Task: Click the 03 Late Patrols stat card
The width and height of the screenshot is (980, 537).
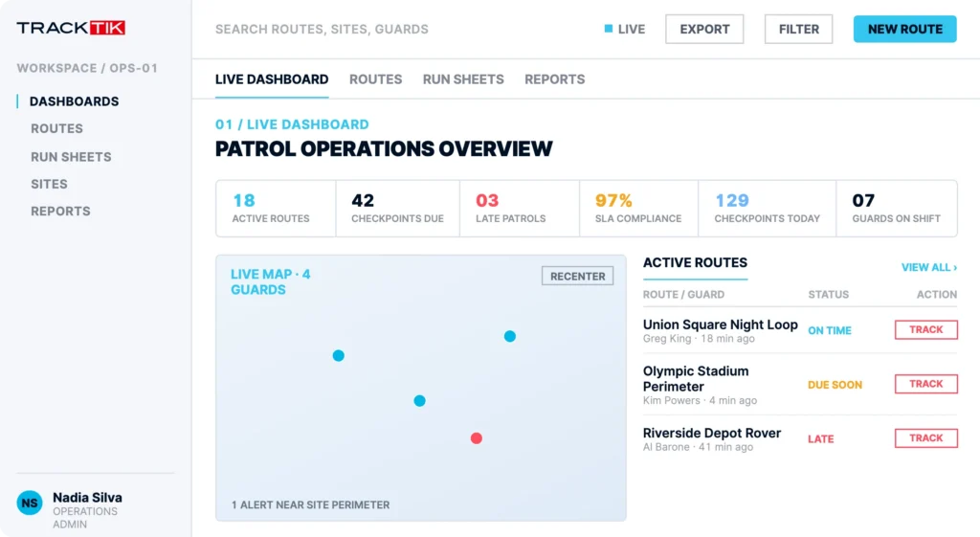Action: (520, 208)
